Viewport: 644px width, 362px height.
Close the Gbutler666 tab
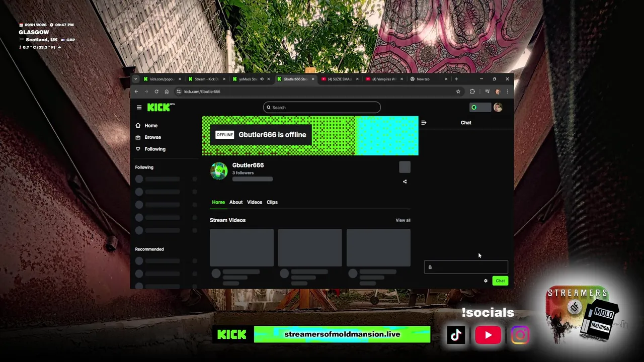click(313, 79)
